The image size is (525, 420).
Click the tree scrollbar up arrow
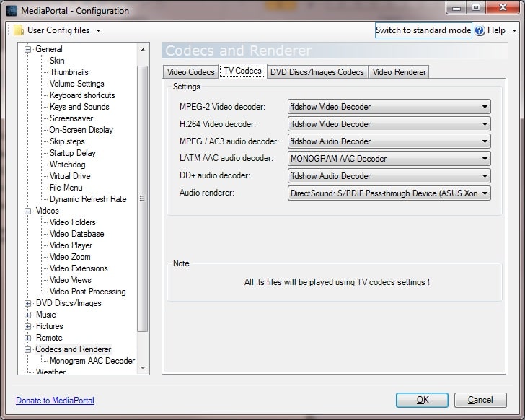coord(143,50)
